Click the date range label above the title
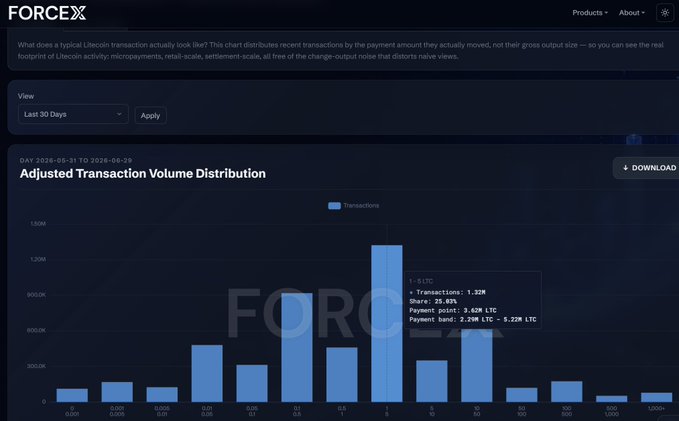Image resolution: width=679 pixels, height=421 pixels. click(76, 160)
